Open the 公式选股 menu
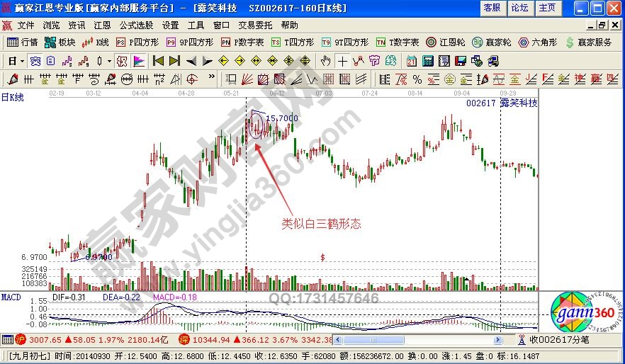The height and width of the screenshot is (364, 625). [136, 25]
